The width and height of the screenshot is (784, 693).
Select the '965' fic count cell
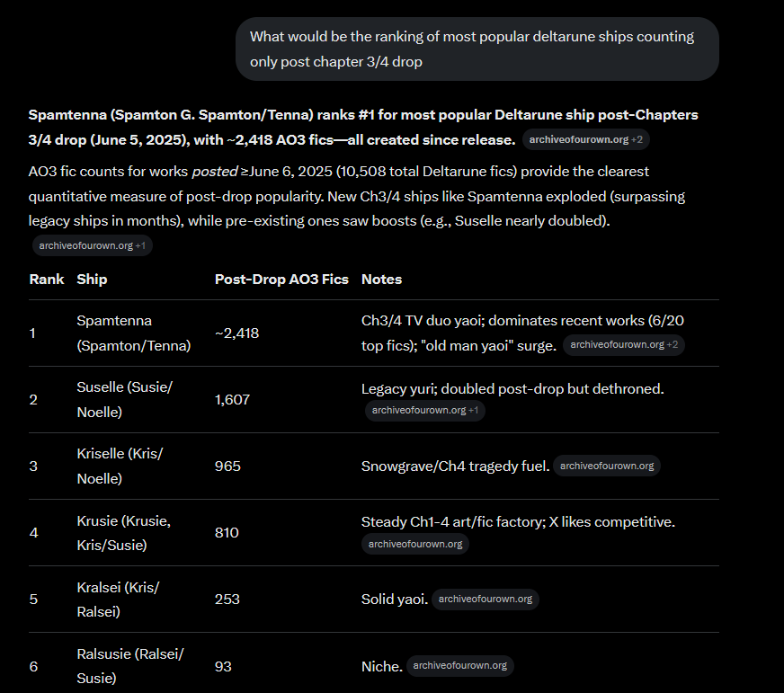(x=227, y=466)
